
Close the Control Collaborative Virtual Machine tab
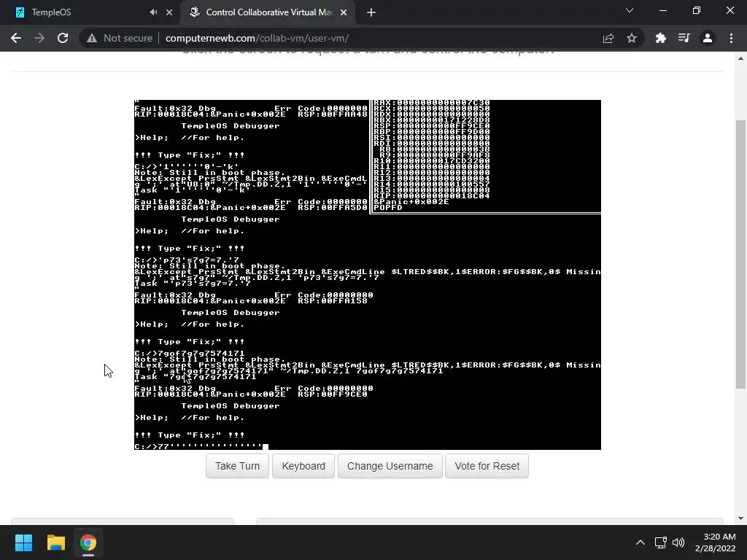pos(344,12)
